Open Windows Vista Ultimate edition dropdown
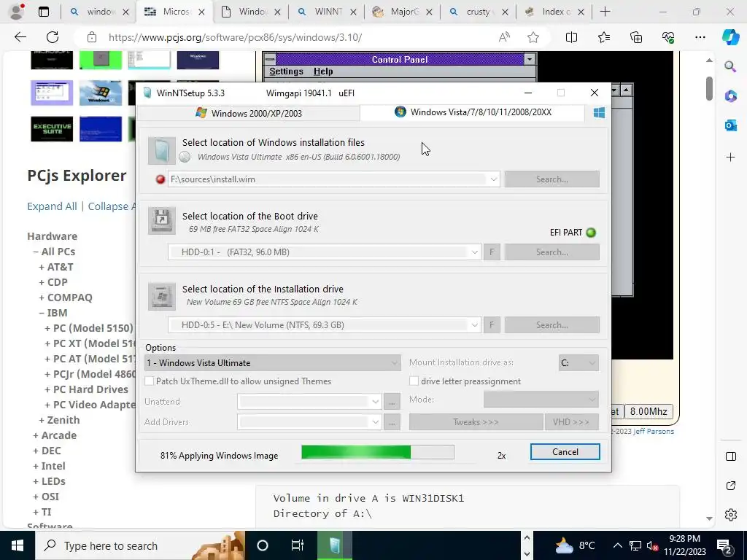 (x=272, y=363)
